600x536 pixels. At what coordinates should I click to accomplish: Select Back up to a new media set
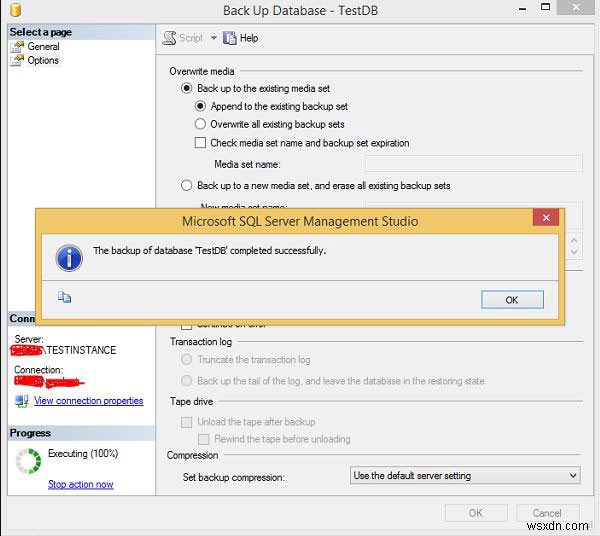click(186, 186)
